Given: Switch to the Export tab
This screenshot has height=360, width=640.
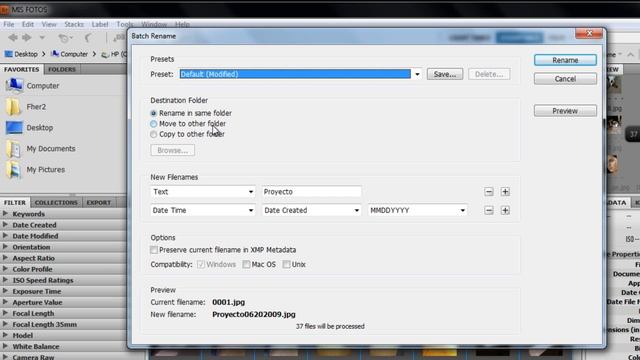Looking at the screenshot, I should pos(98,202).
